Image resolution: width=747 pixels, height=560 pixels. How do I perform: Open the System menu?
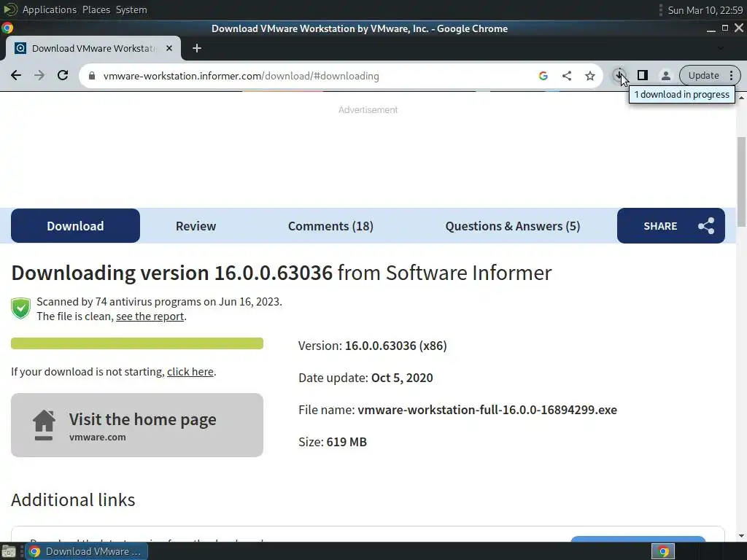(x=131, y=9)
